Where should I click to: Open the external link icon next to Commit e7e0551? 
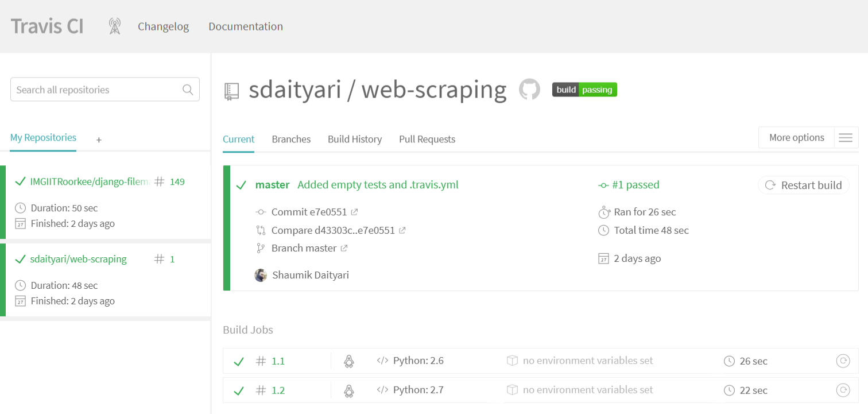(x=354, y=211)
